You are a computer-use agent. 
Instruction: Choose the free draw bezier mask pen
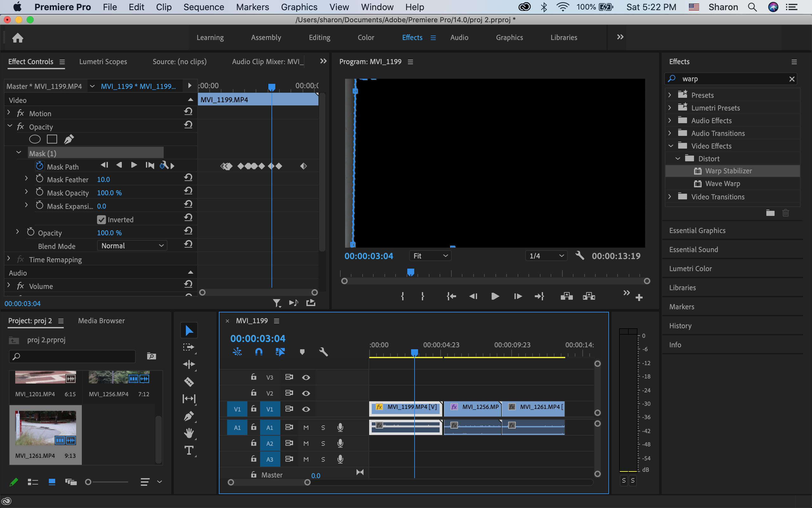click(x=69, y=139)
